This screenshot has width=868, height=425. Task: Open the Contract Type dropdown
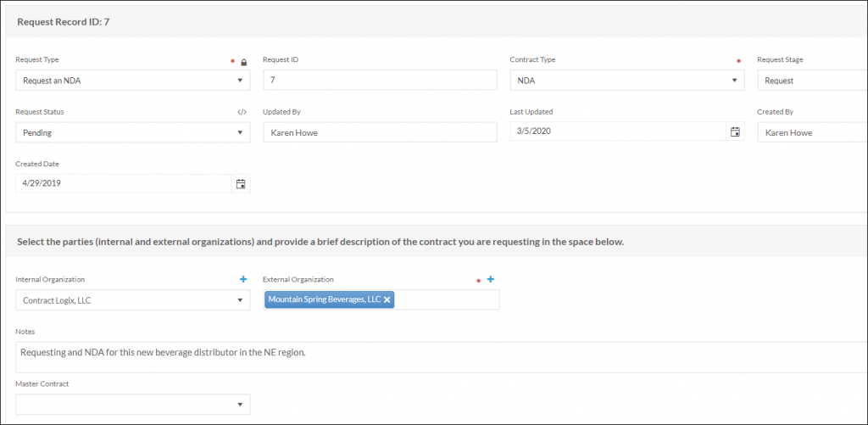click(735, 81)
